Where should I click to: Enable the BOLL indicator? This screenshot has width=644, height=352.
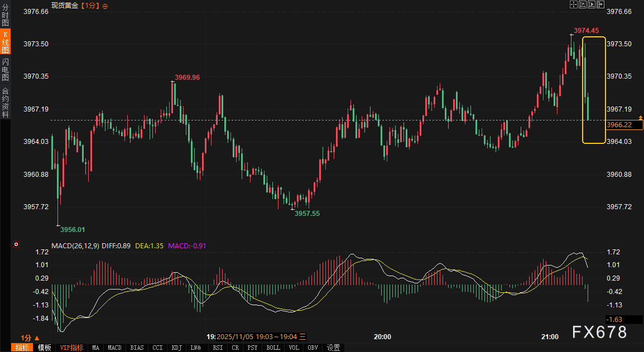(x=273, y=348)
